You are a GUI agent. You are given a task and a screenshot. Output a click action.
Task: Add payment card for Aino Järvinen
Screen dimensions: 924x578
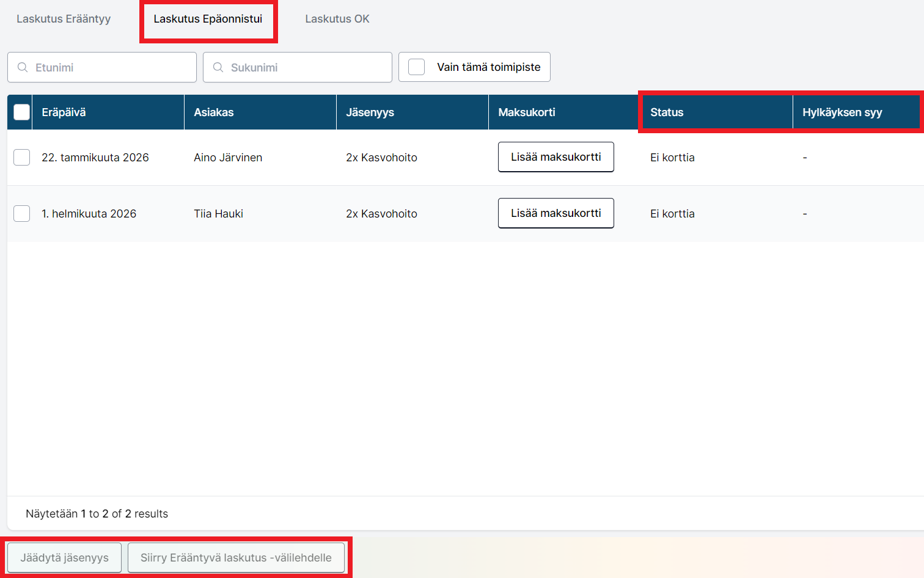555,157
